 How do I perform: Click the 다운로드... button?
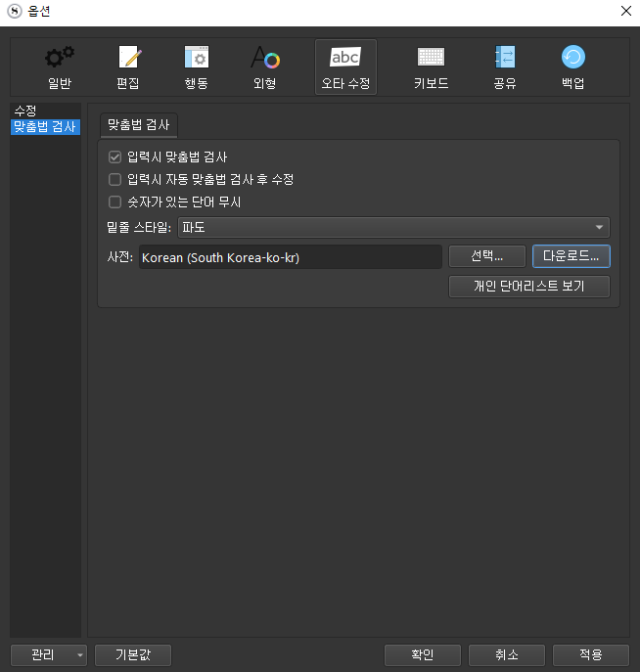pyautogui.click(x=571, y=256)
